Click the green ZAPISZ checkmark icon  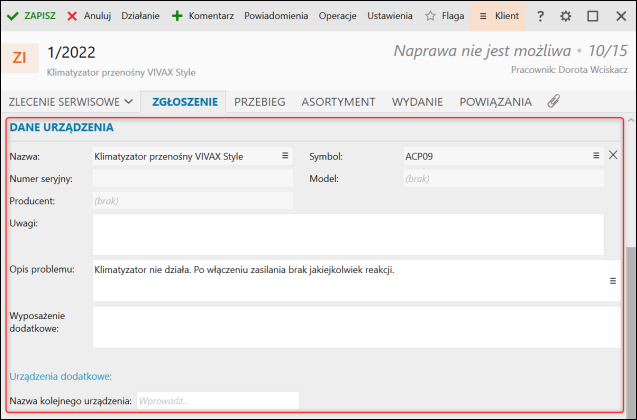(x=13, y=16)
